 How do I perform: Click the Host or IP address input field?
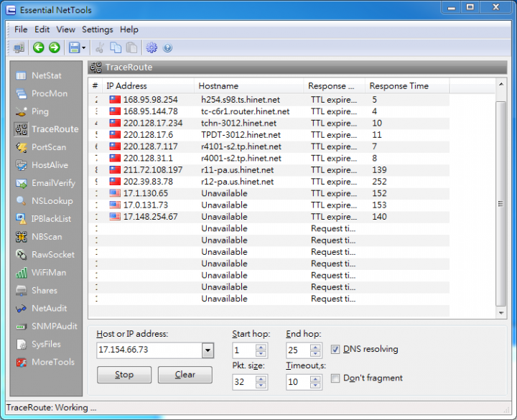coord(149,350)
